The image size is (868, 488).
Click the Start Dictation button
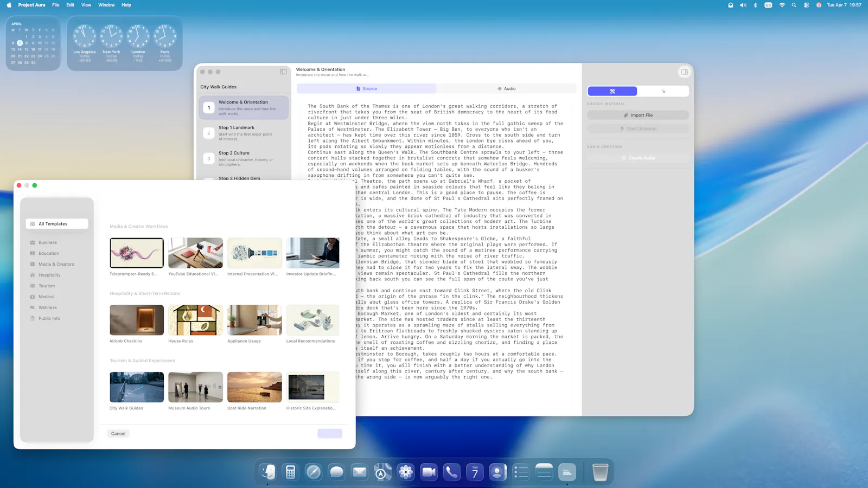pos(638,129)
